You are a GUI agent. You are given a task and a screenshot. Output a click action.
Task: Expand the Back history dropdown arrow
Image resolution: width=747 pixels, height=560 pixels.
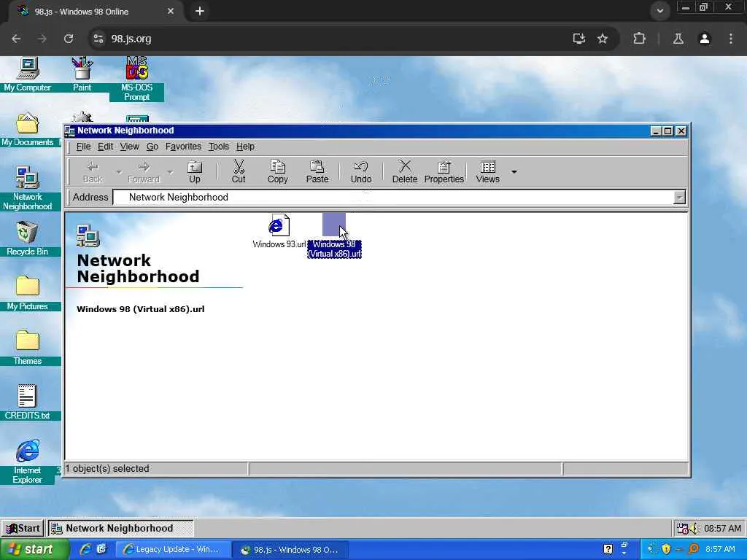click(x=119, y=172)
